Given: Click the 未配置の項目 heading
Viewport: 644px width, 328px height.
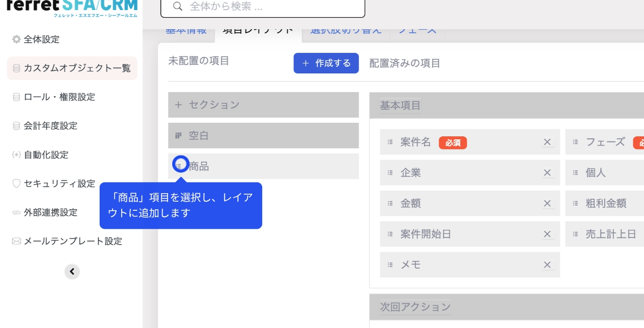Looking at the screenshot, I should point(199,61).
